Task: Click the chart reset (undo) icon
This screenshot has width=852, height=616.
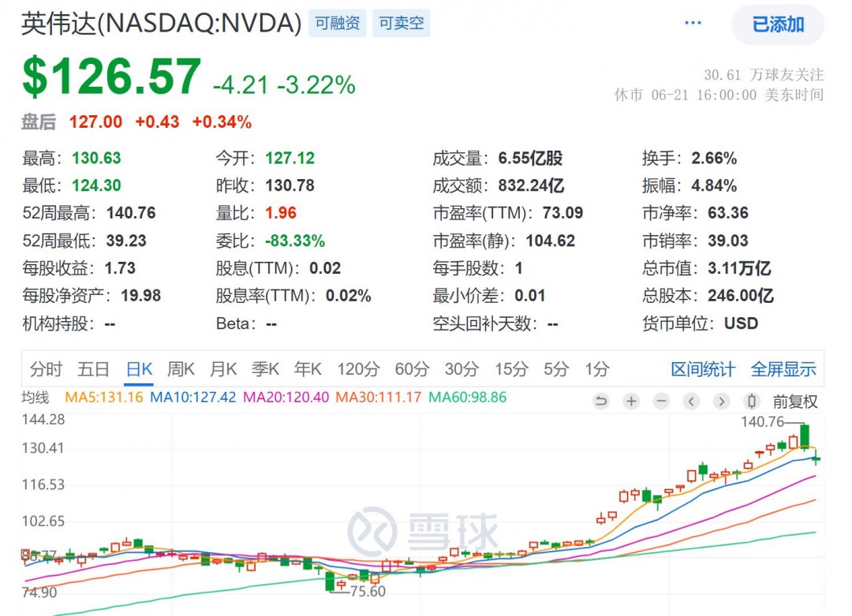Action: pos(601,401)
